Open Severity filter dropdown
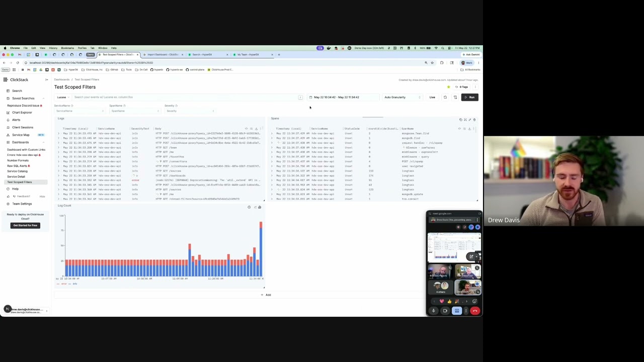The width and height of the screenshot is (644, 362). (190, 111)
